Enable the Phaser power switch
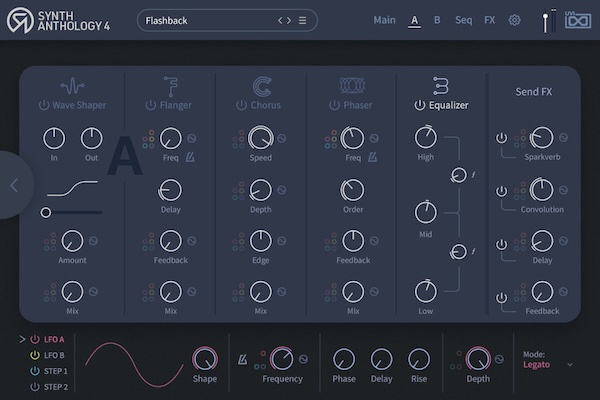 (x=334, y=105)
